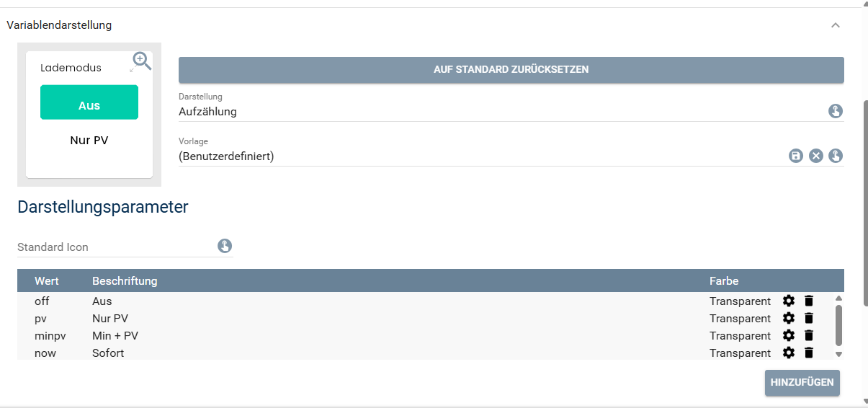Image resolution: width=868 pixels, height=416 pixels.
Task: Open the Darstellung dropdown showing Aufzählung
Action: point(497,112)
